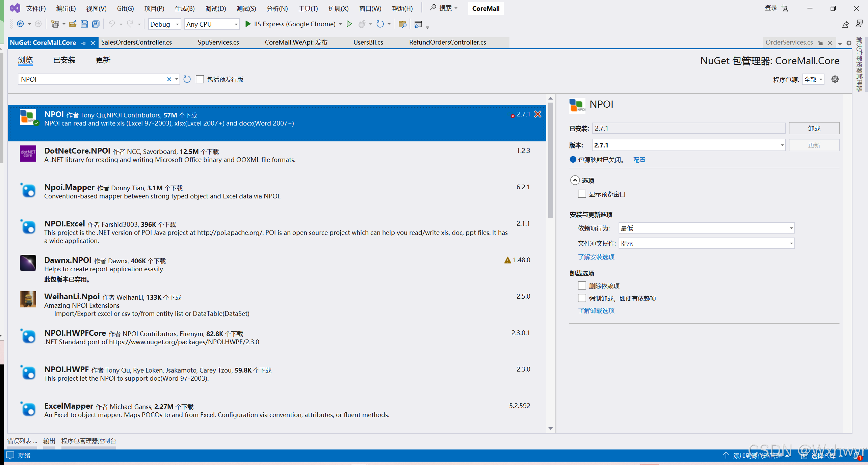Open NuGet package source settings gear

[x=835, y=79]
